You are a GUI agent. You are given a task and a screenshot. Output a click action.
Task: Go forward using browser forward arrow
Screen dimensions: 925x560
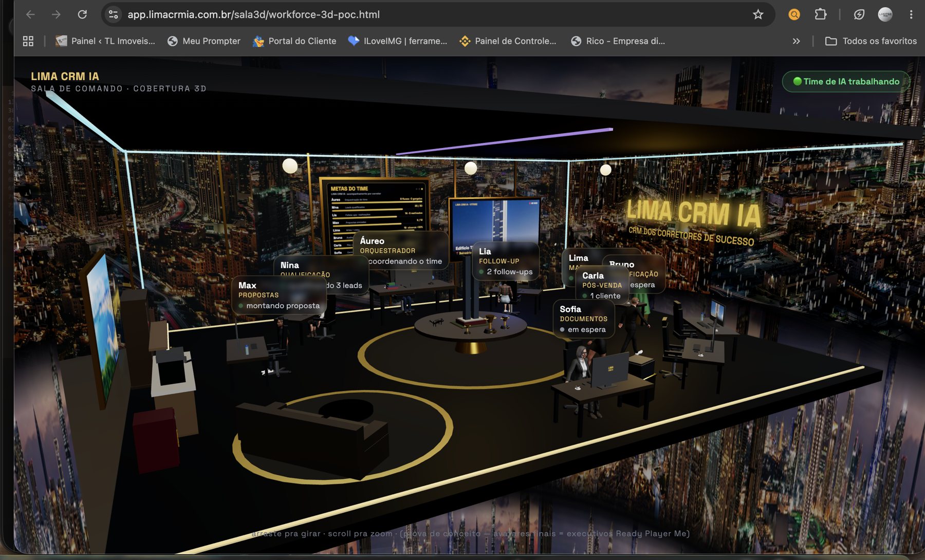pyautogui.click(x=56, y=14)
